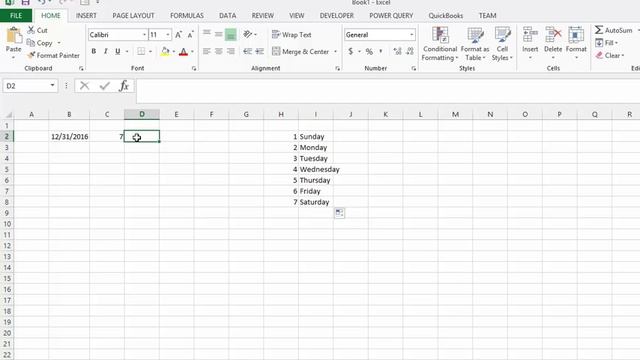Open Cell Styles gallery
Screen dimensions: 640x360
[502, 44]
